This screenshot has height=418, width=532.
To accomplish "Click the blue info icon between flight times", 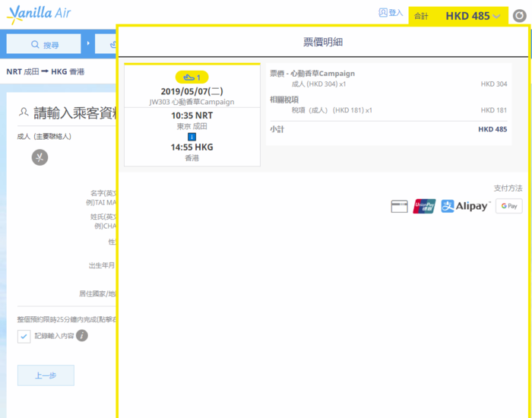I will [192, 136].
